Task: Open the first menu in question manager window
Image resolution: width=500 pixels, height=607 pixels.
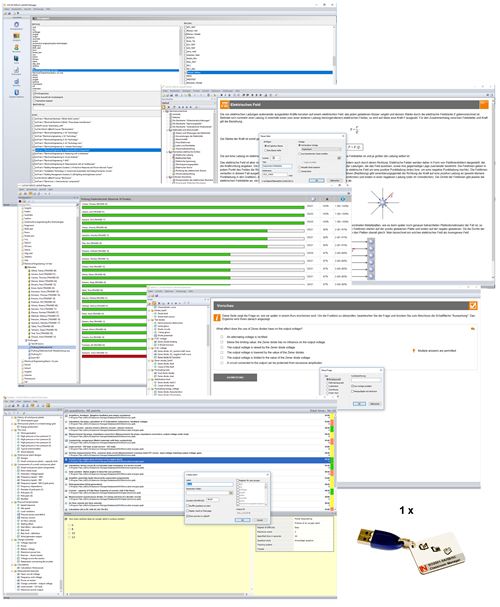Action: click(6, 401)
